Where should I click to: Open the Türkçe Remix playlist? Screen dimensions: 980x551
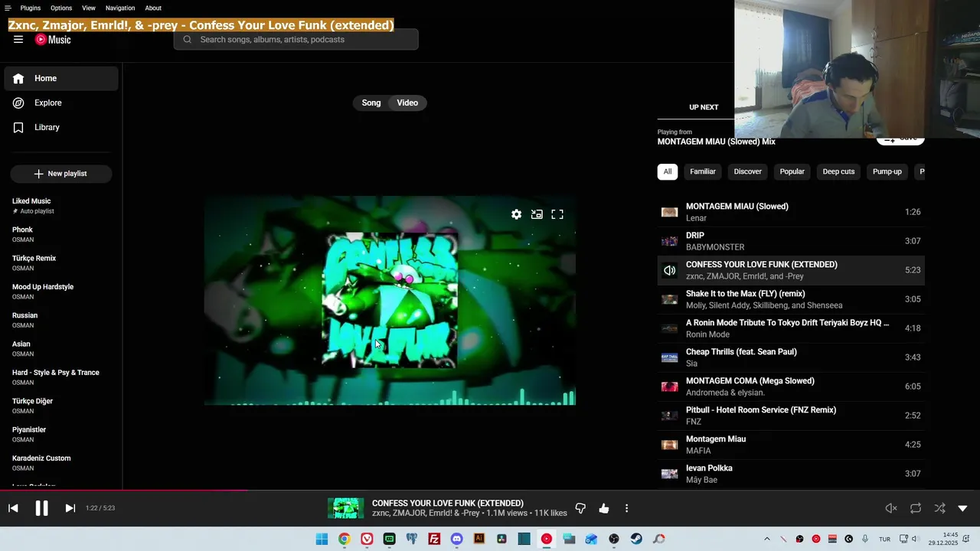(x=61, y=262)
